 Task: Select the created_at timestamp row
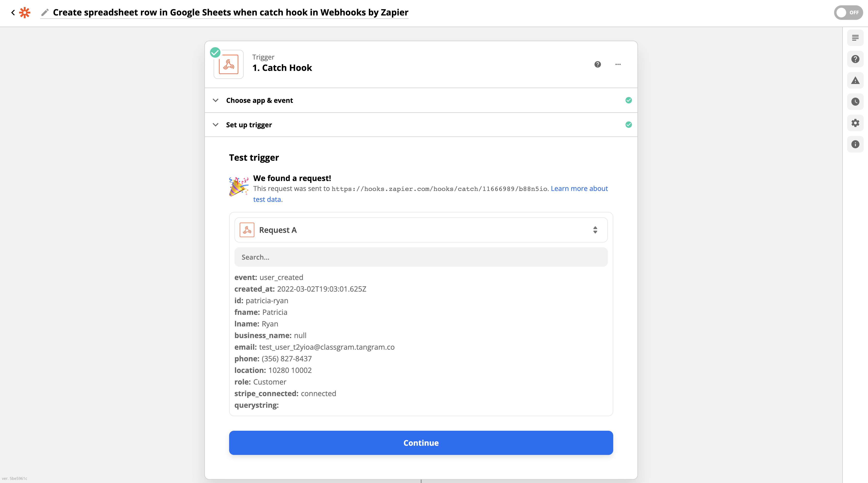coord(300,289)
